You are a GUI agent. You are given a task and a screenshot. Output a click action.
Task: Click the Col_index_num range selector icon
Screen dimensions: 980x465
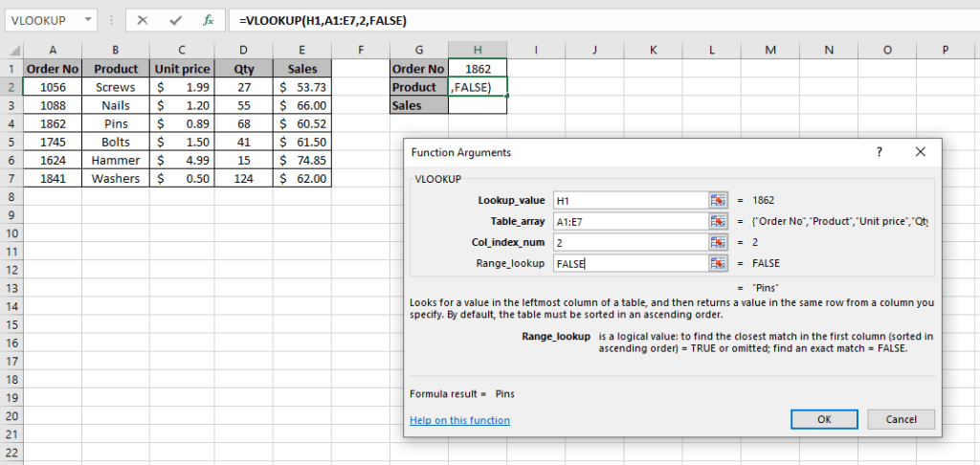(718, 242)
